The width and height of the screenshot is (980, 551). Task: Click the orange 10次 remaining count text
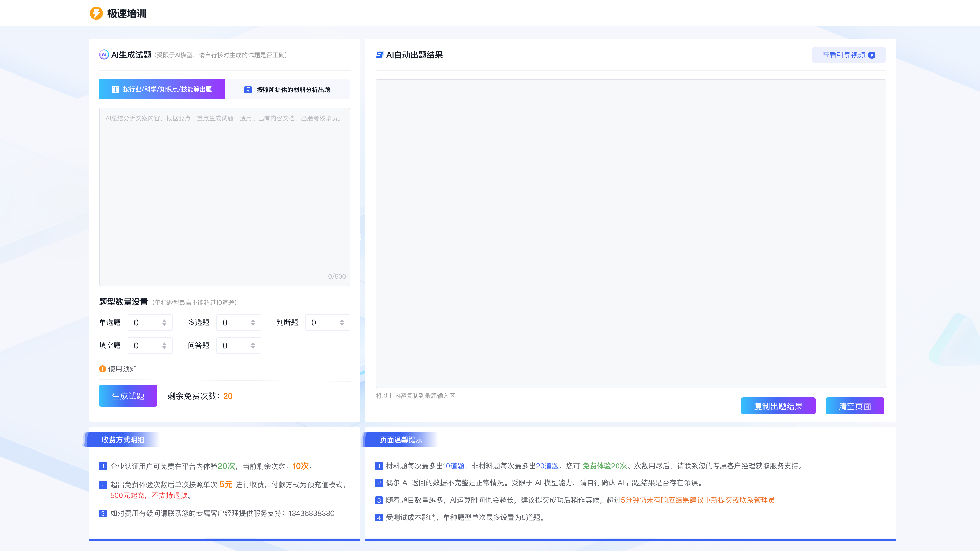tap(301, 466)
